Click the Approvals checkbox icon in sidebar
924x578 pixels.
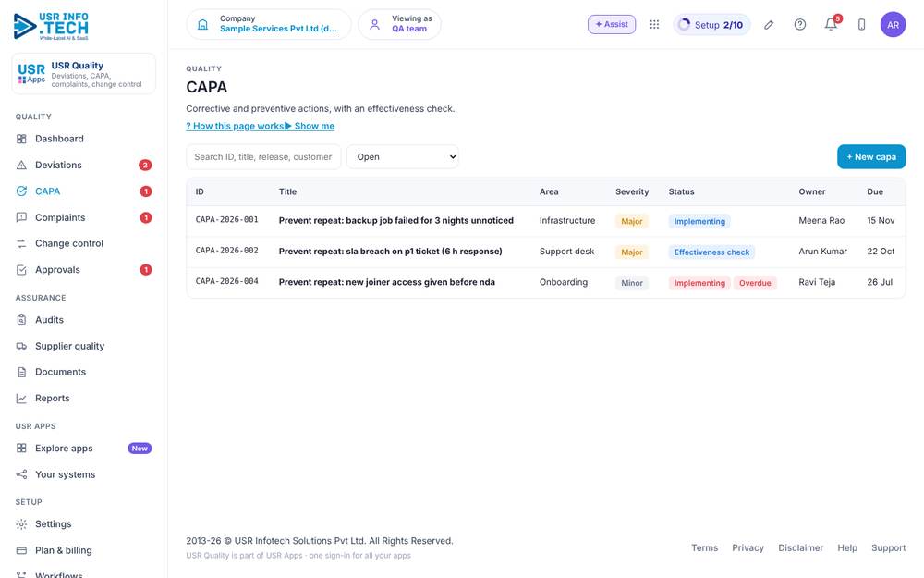click(21, 270)
